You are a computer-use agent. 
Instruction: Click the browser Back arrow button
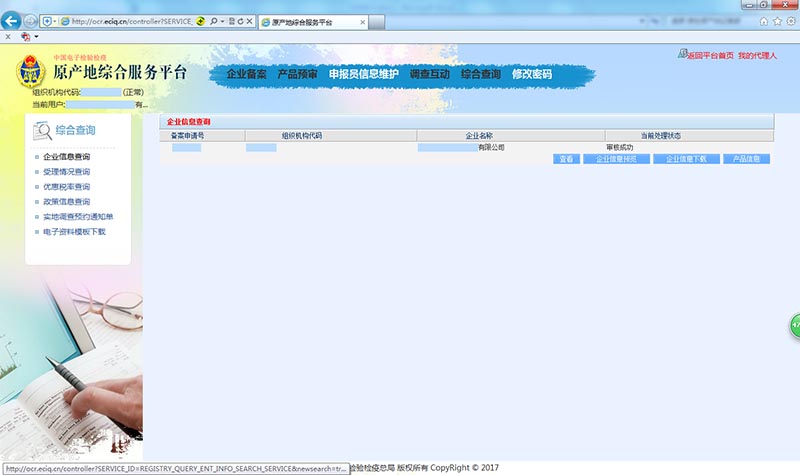14,21
